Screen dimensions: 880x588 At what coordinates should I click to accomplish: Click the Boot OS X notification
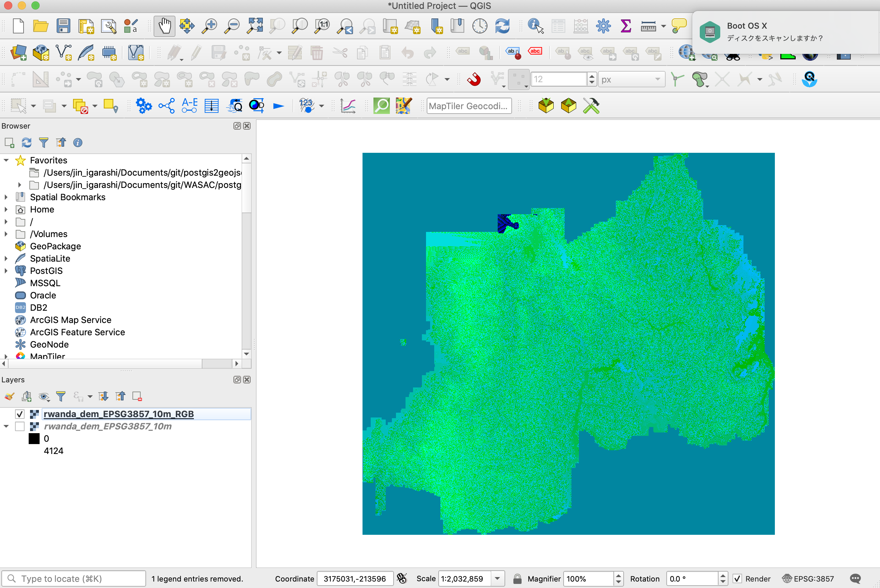(785, 32)
